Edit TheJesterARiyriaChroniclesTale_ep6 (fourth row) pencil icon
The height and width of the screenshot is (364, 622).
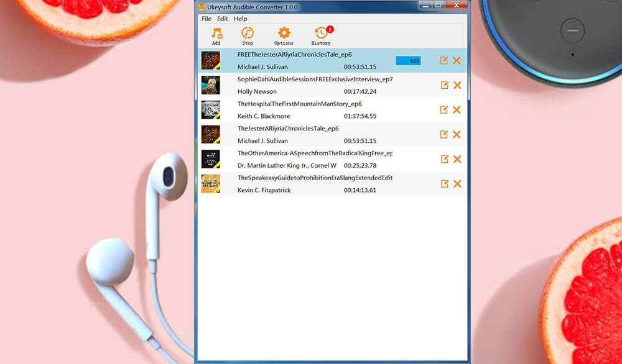[444, 134]
